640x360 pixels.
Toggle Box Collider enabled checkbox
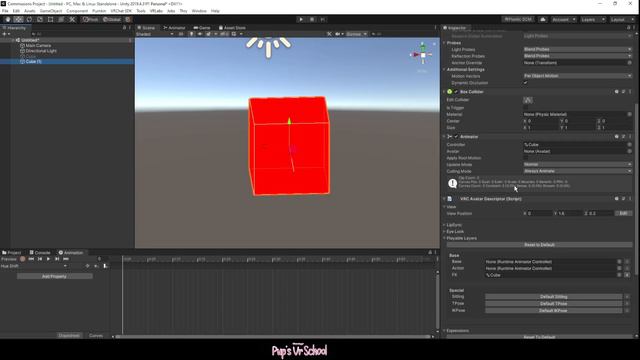[x=456, y=92]
